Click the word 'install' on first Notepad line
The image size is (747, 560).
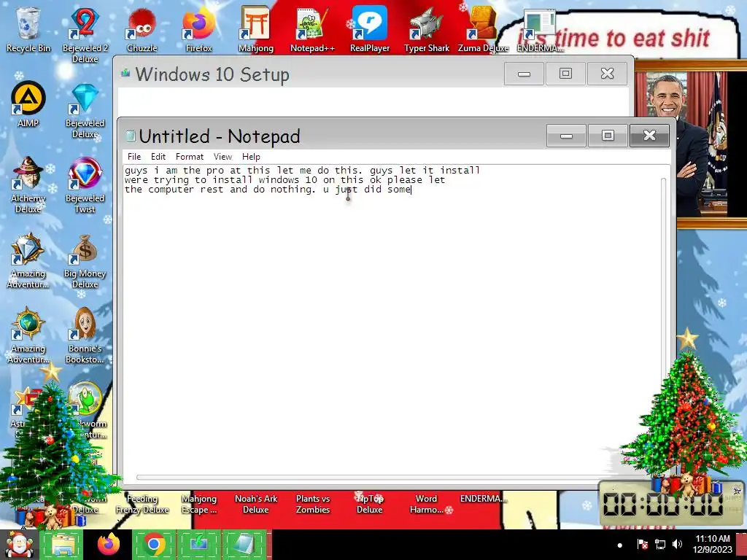click(x=460, y=170)
